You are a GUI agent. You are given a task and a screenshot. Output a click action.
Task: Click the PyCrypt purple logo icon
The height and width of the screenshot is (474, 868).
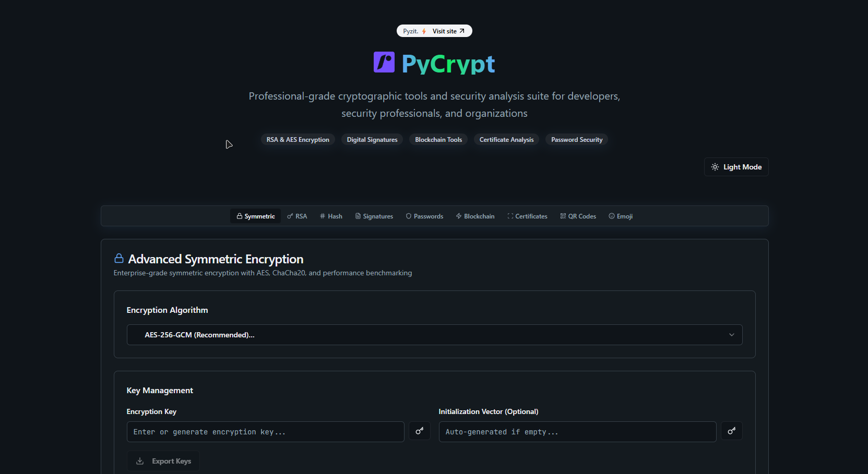click(384, 63)
